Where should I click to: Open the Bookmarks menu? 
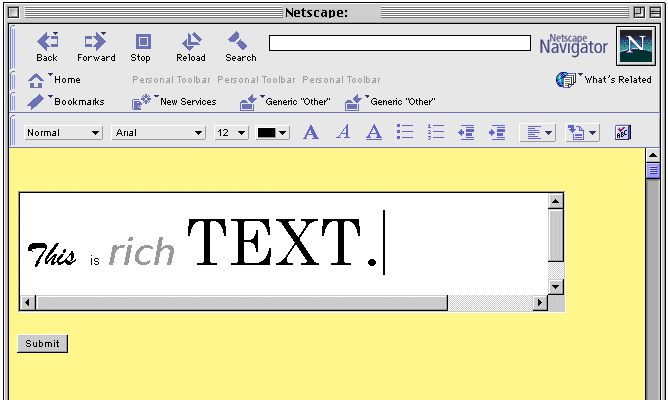(x=66, y=101)
